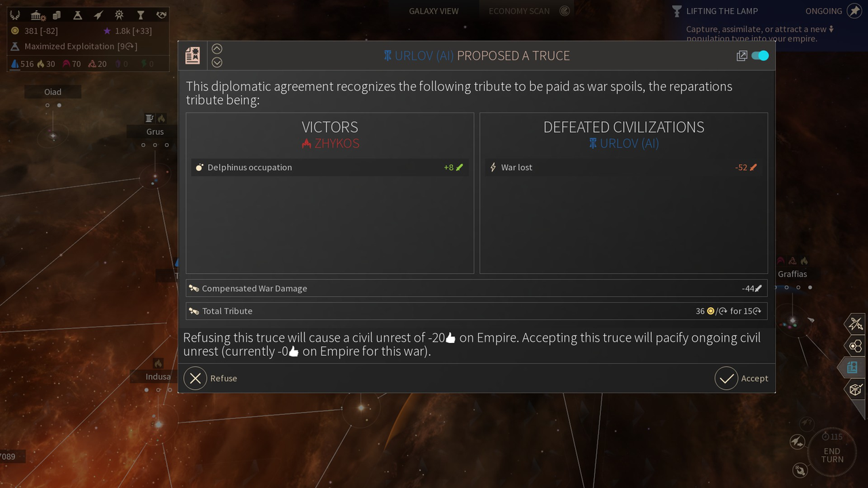The height and width of the screenshot is (488, 868).
Task: Open the research flask screen
Action: (x=77, y=14)
